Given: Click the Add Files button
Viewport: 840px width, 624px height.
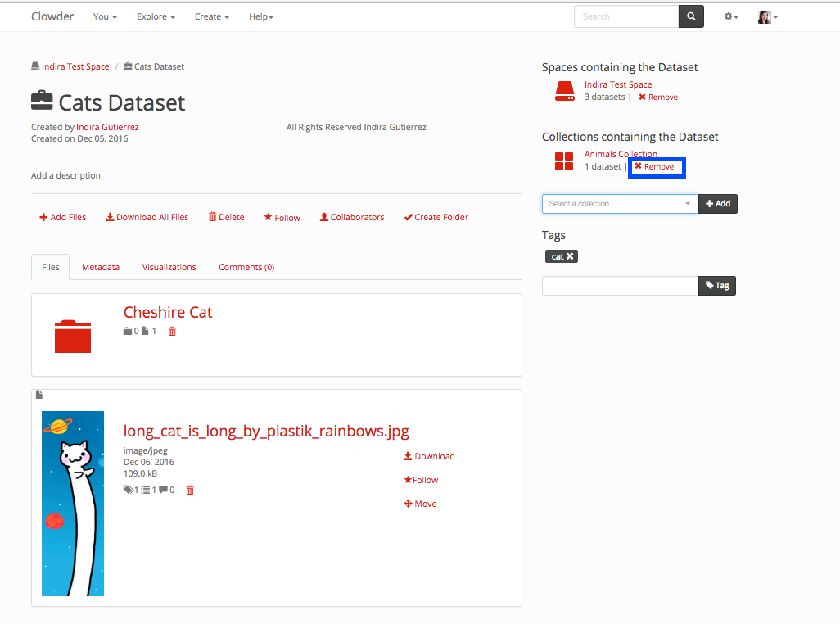Looking at the screenshot, I should [x=63, y=218].
